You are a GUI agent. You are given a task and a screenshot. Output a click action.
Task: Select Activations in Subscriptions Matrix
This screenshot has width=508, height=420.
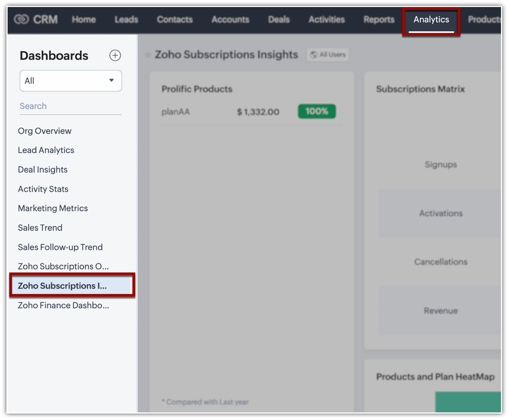click(441, 213)
